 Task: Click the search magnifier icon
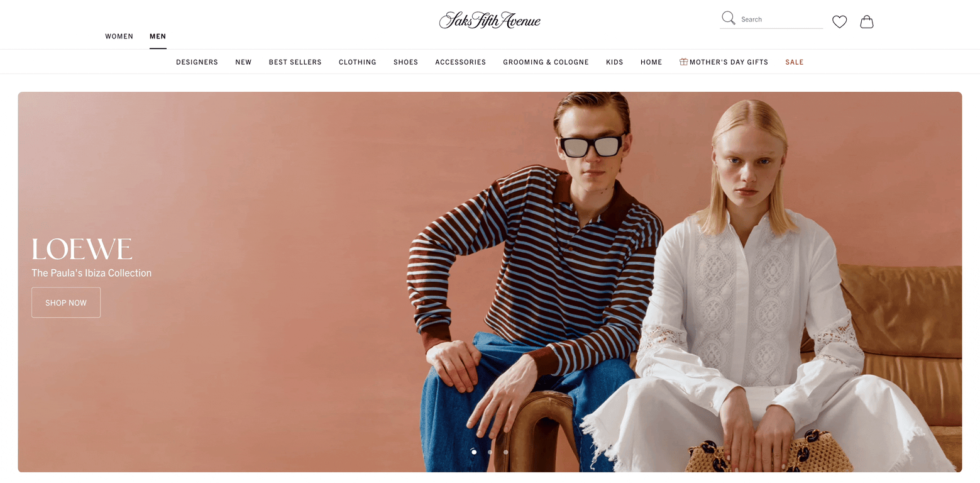click(x=729, y=18)
